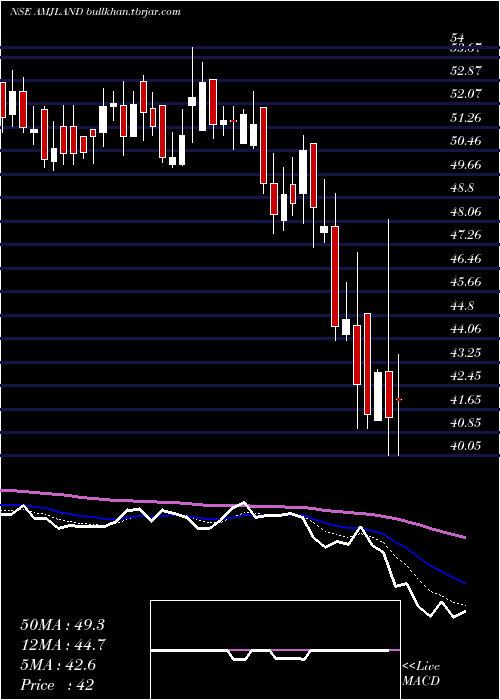This screenshot has height=700, width=500.
Task: Select the 52.87 price axis label
Action: click(467, 71)
